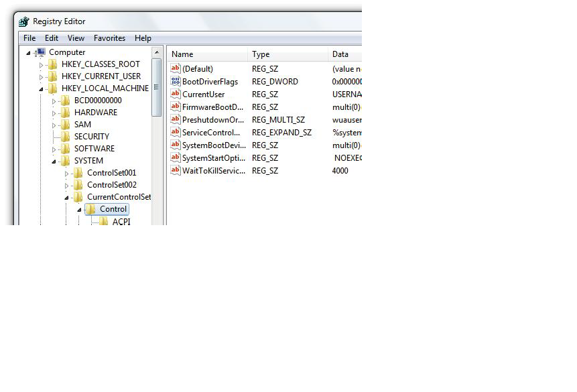Click the open folder icon of Control key
This screenshot has width=577, height=392.
(x=90, y=209)
